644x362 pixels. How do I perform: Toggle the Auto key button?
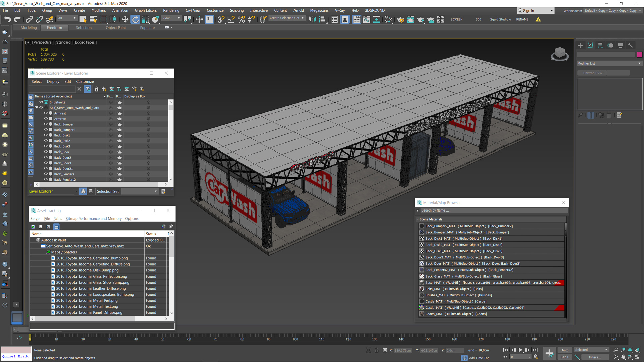565,350
